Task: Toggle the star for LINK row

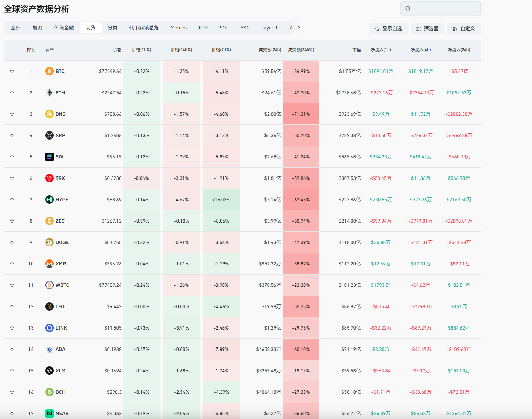Action: [12, 328]
